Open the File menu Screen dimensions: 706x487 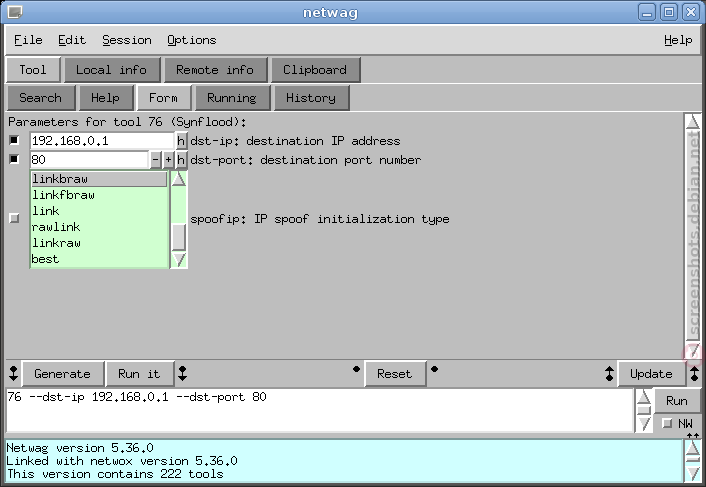tap(28, 40)
